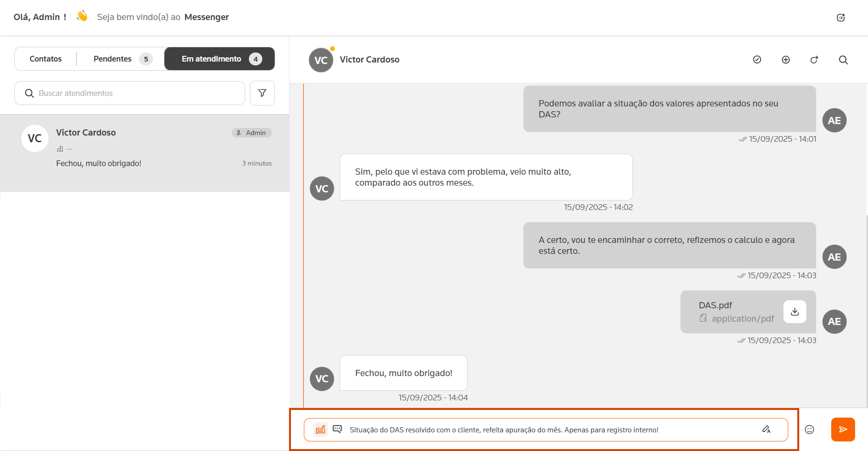The width and height of the screenshot is (868, 451).
Task: Click the text formatting pen icon
Action: (766, 430)
